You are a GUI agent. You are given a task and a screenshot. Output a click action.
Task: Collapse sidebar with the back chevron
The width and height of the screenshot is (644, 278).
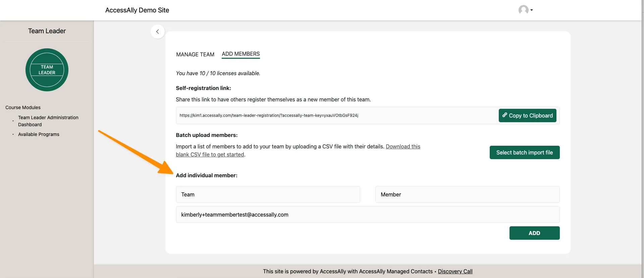[157, 32]
